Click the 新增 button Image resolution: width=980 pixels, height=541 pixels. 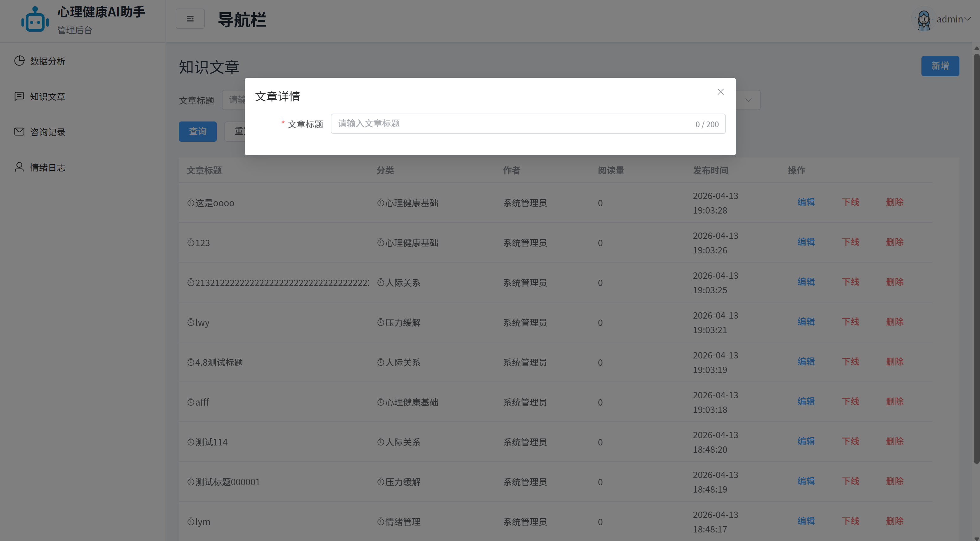(940, 65)
